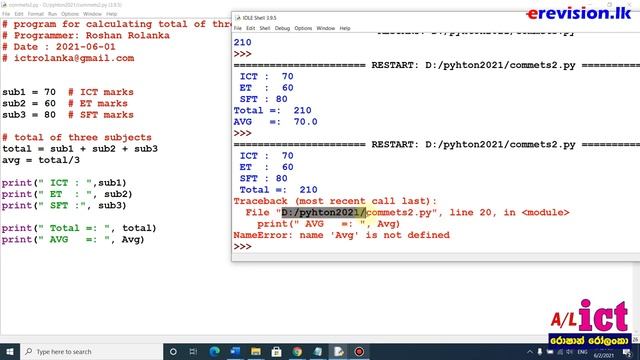The width and height of the screenshot is (640, 360).
Task: Click 'AVG =: 70.0' output line in shell
Action: [276, 122]
